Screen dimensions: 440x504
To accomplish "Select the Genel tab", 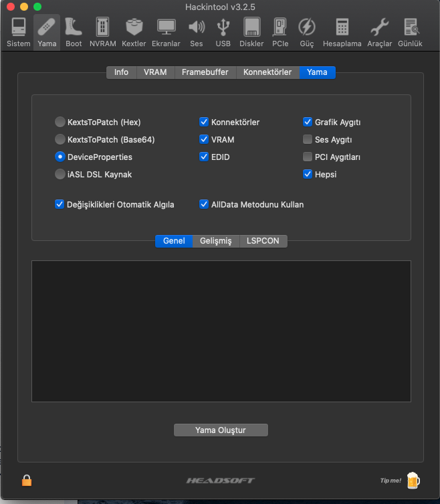I will [174, 241].
